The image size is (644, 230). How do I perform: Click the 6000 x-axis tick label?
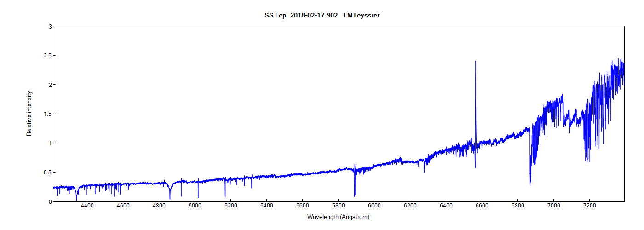(374, 206)
